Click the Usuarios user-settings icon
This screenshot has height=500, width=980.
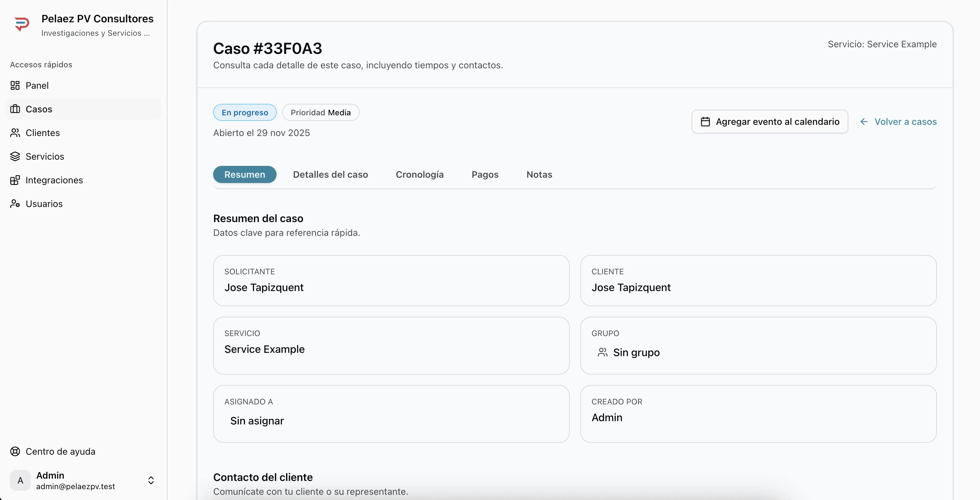coord(15,204)
